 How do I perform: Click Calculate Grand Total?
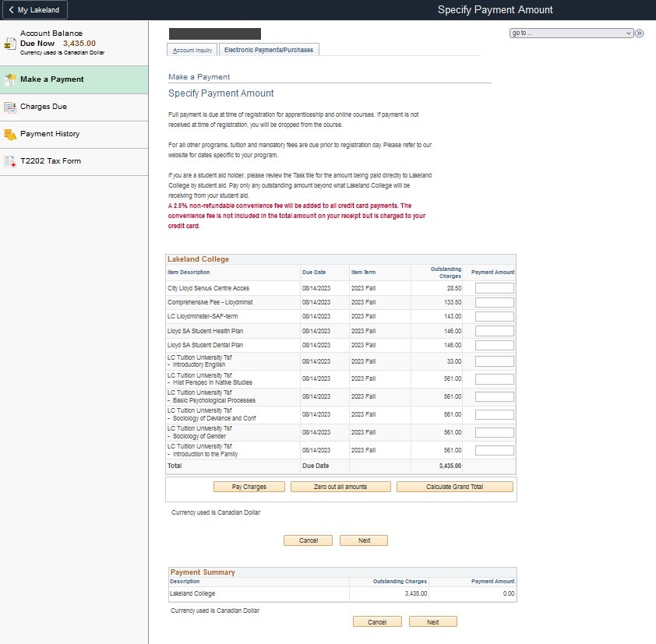[x=454, y=486]
